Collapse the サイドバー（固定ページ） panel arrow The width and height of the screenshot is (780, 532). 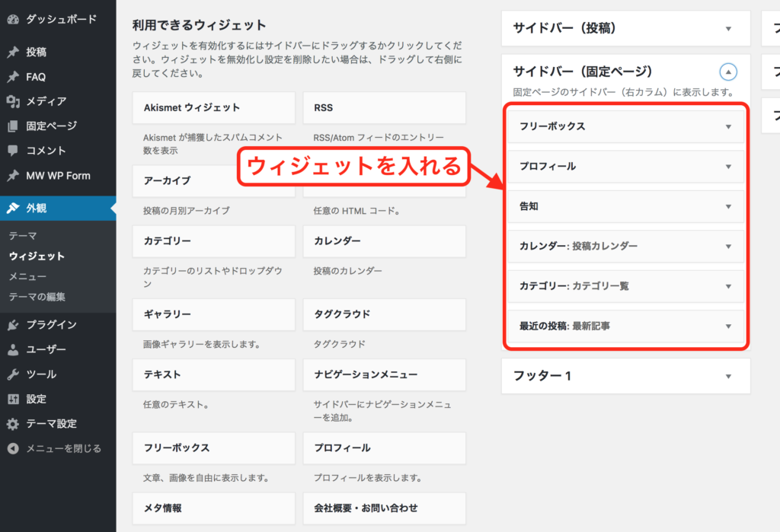pos(728,72)
